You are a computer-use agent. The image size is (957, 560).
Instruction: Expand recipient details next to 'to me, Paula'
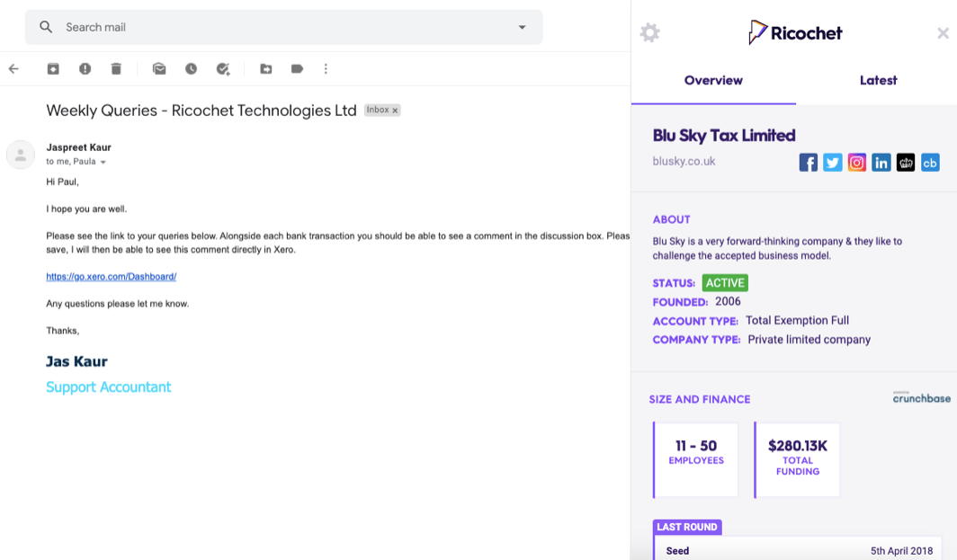pos(103,163)
